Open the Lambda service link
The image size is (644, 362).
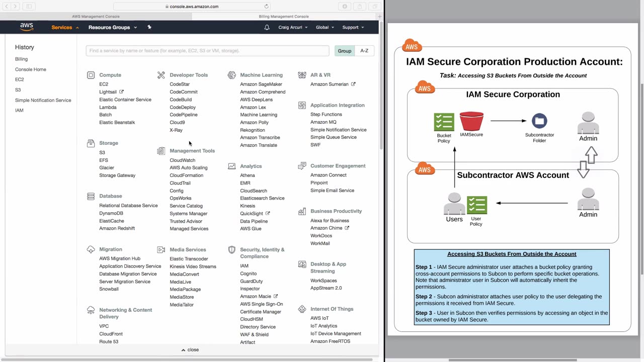tap(108, 107)
